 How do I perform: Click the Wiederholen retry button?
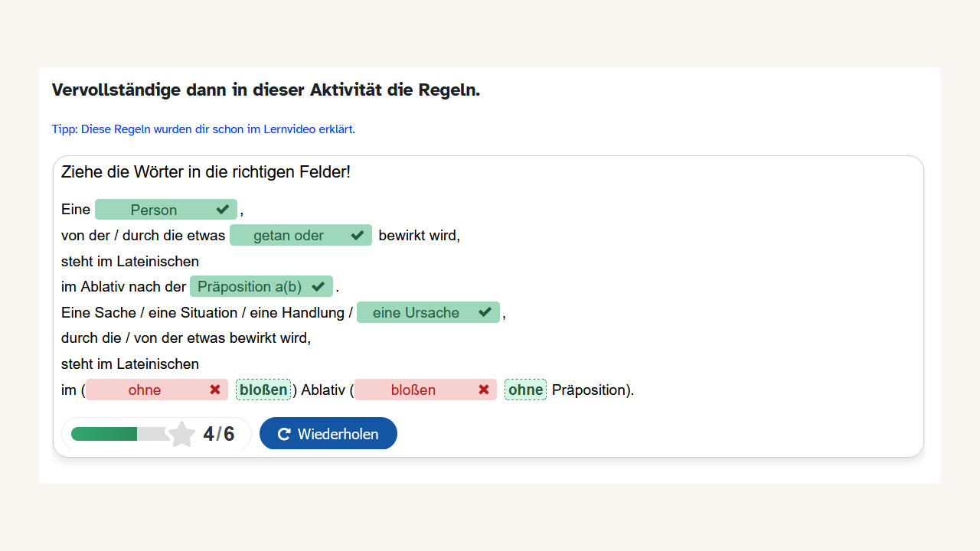pyautogui.click(x=328, y=434)
